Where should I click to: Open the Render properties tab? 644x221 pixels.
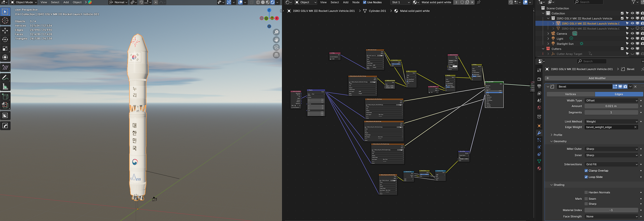point(539,79)
